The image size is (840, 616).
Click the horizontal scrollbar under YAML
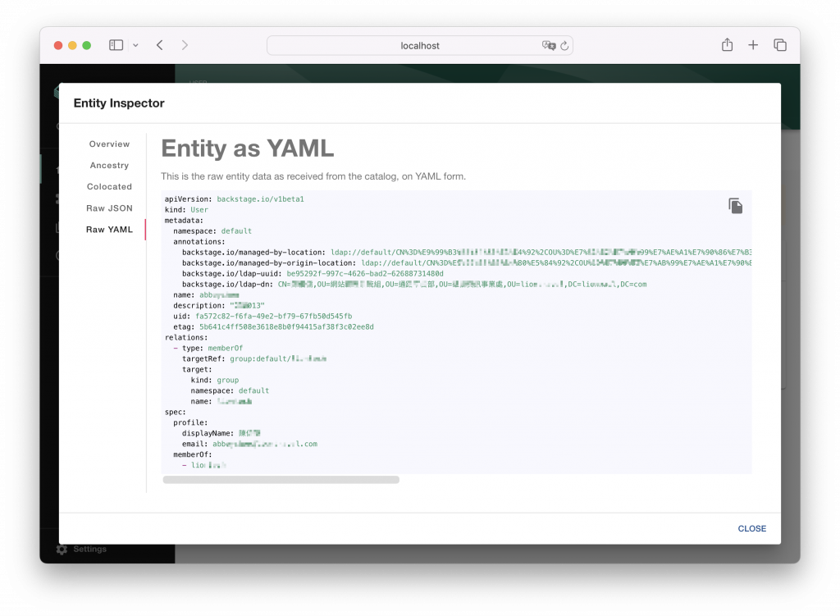281,480
